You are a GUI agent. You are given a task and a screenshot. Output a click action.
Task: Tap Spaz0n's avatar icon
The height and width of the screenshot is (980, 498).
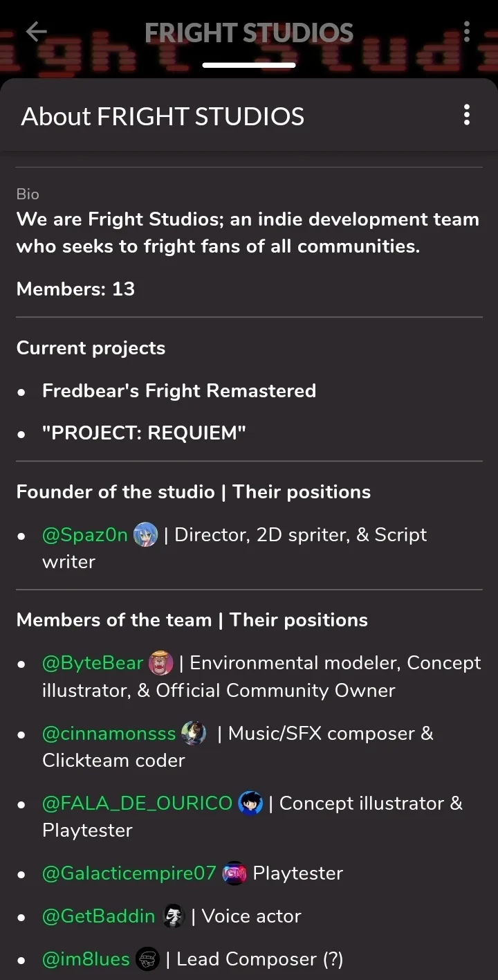click(x=145, y=535)
